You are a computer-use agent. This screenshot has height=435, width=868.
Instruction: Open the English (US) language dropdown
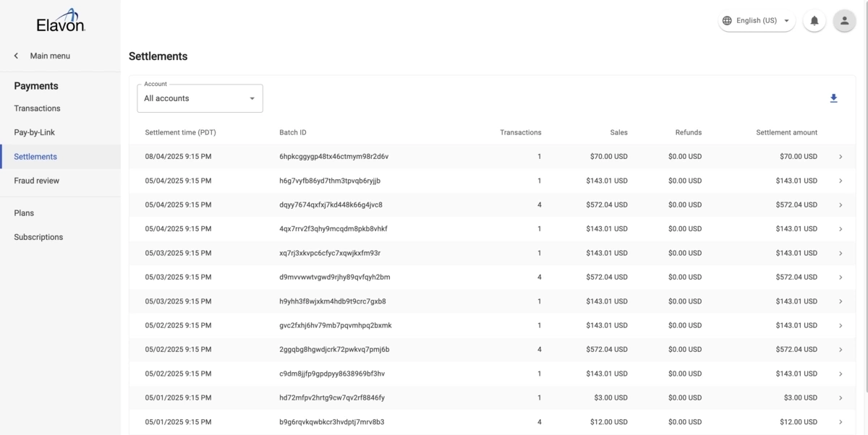click(x=756, y=20)
